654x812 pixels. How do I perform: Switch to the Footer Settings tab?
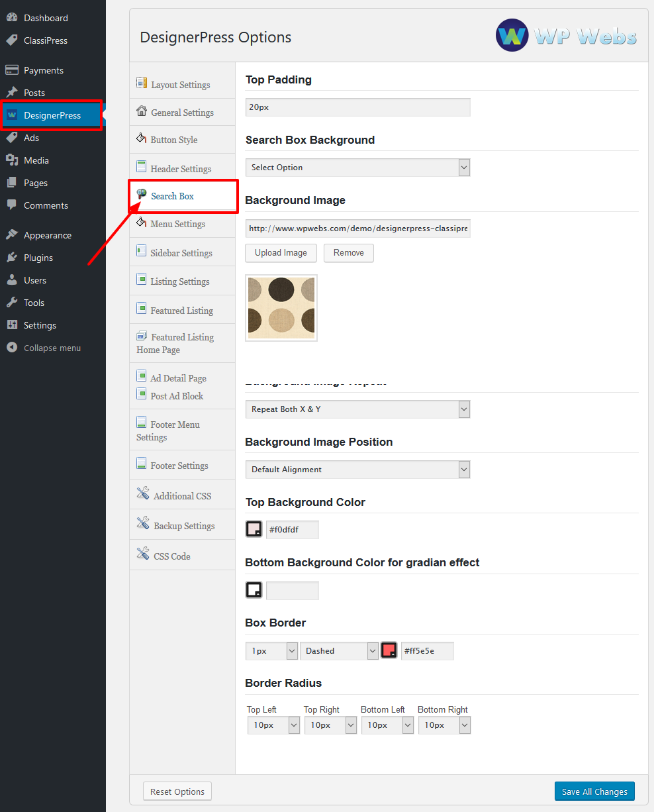pyautogui.click(x=183, y=465)
